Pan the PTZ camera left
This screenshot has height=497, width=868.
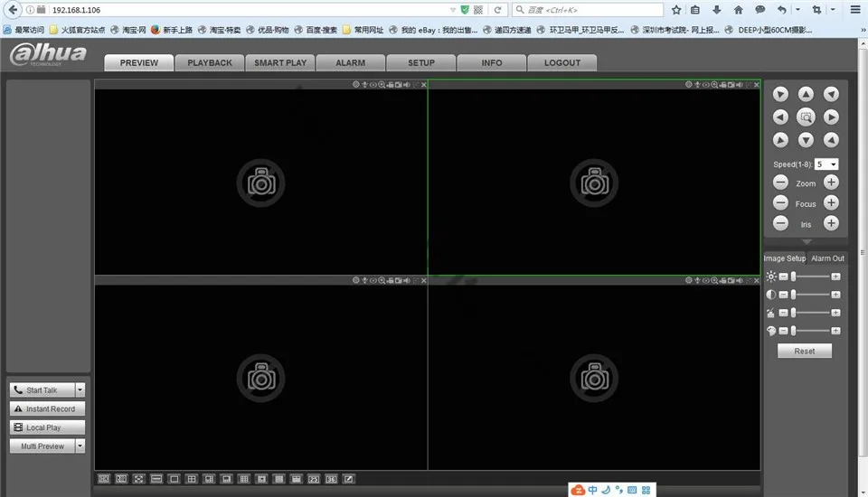click(780, 117)
